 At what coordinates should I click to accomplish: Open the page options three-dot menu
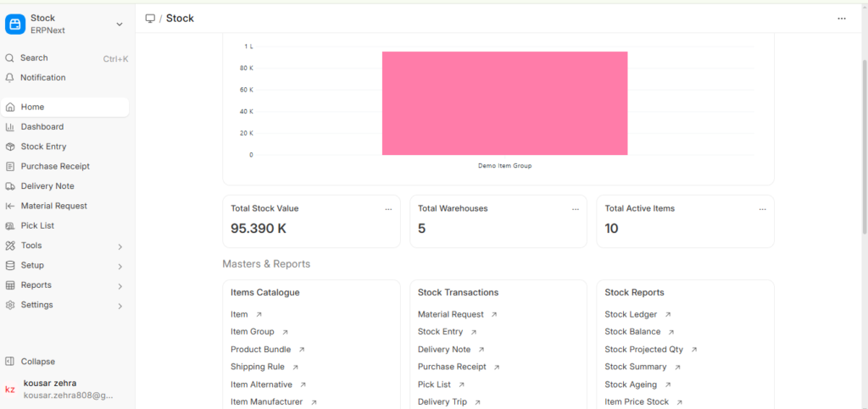[x=841, y=19]
